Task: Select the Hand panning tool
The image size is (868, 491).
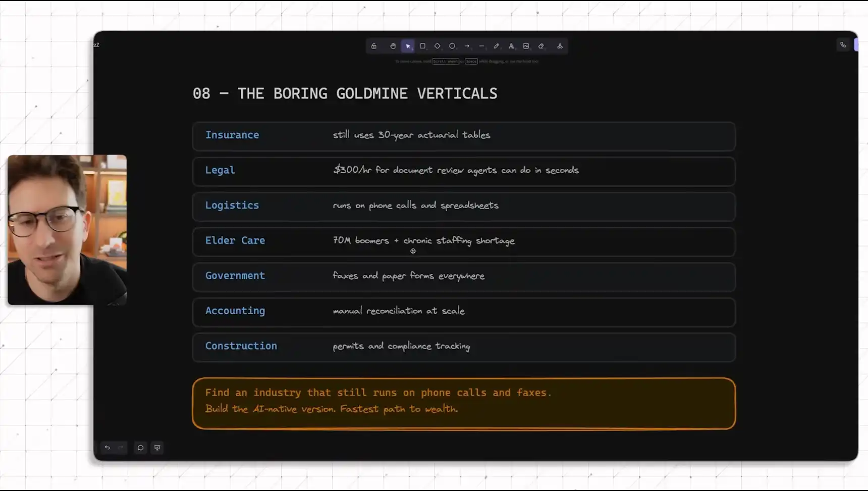Action: pos(393,46)
